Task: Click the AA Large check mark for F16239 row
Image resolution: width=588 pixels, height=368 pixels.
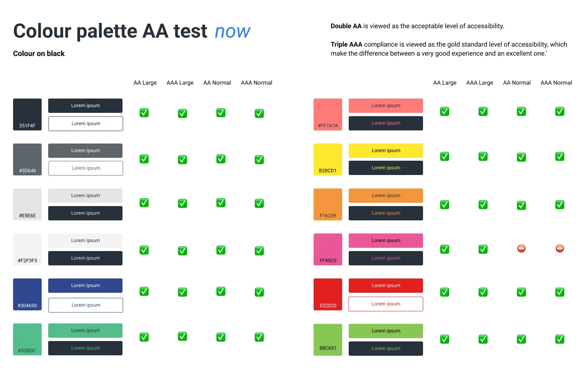Action: 445,204
